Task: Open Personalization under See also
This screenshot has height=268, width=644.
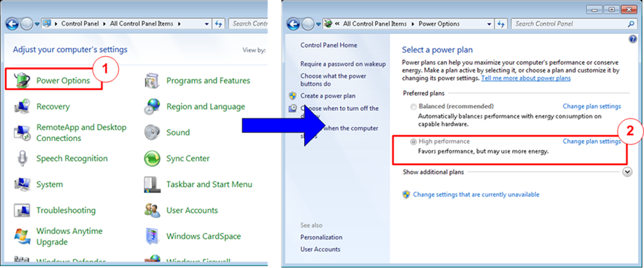Action: coord(321,237)
